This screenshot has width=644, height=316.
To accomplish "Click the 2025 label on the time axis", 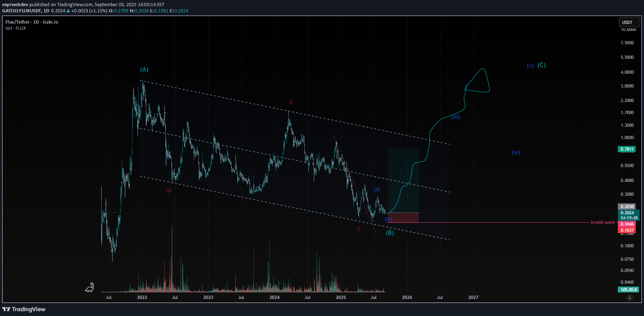I will tap(341, 297).
